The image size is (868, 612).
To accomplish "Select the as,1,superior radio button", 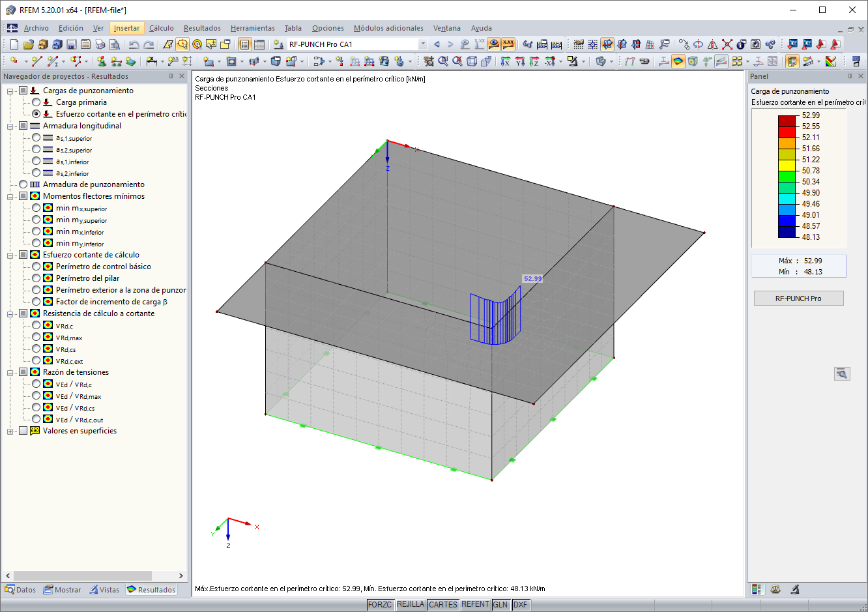I will tap(36, 138).
